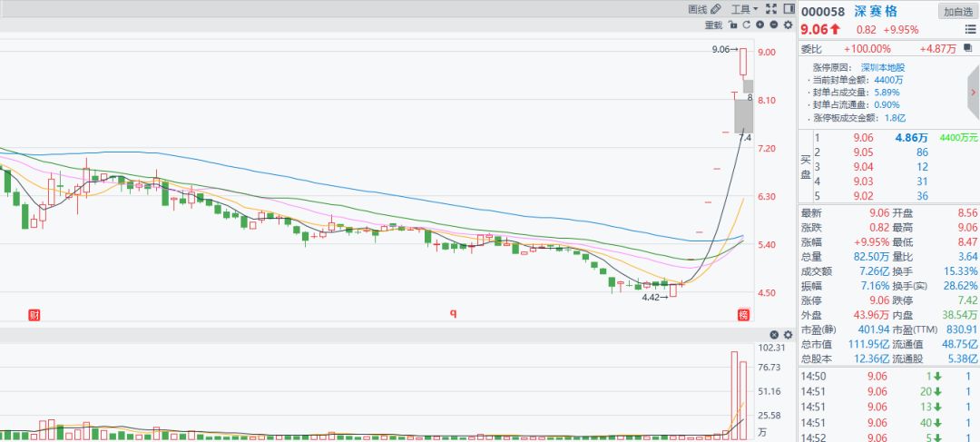Click the 4400万元 order amount

tap(958, 138)
